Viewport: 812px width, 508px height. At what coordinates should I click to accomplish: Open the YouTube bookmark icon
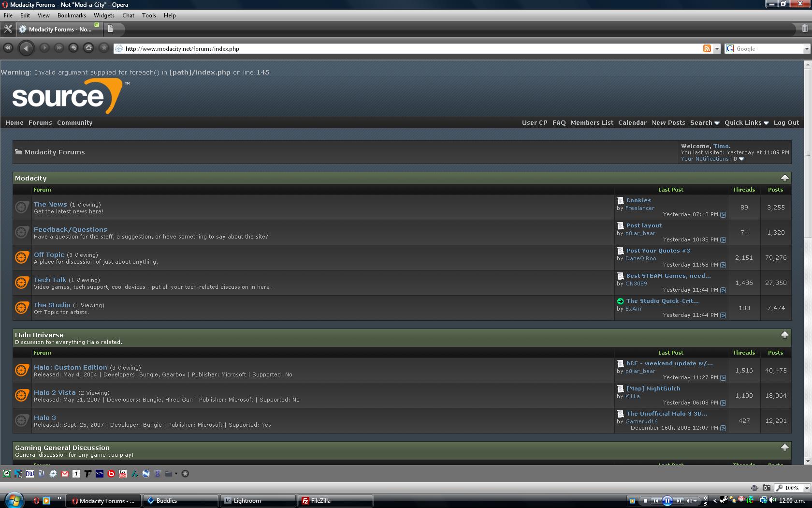pyautogui.click(x=123, y=474)
